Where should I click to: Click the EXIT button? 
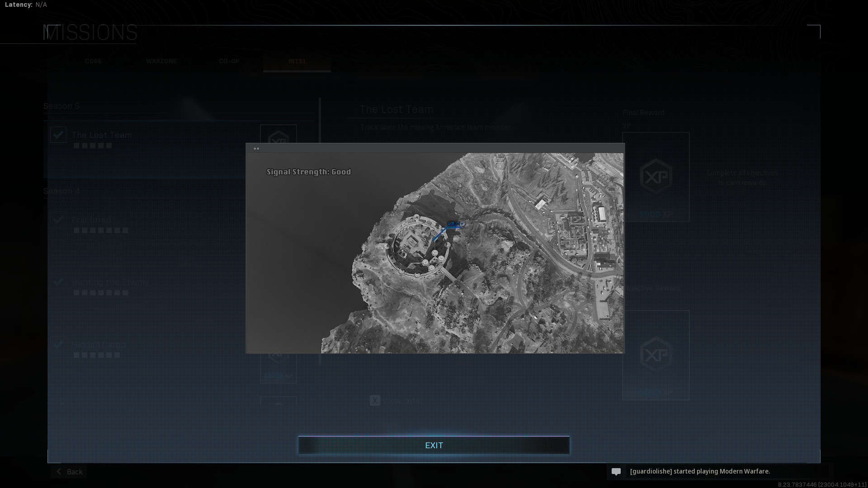[x=434, y=445]
